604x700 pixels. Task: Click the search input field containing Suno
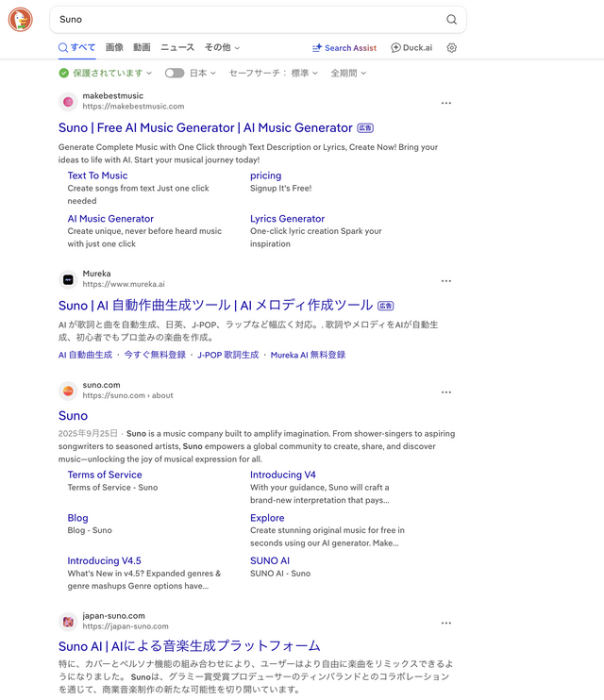(245, 20)
